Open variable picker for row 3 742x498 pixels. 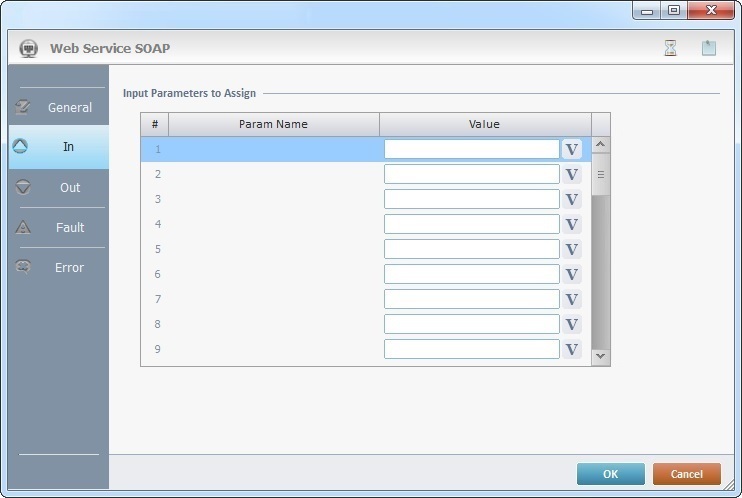click(x=572, y=199)
